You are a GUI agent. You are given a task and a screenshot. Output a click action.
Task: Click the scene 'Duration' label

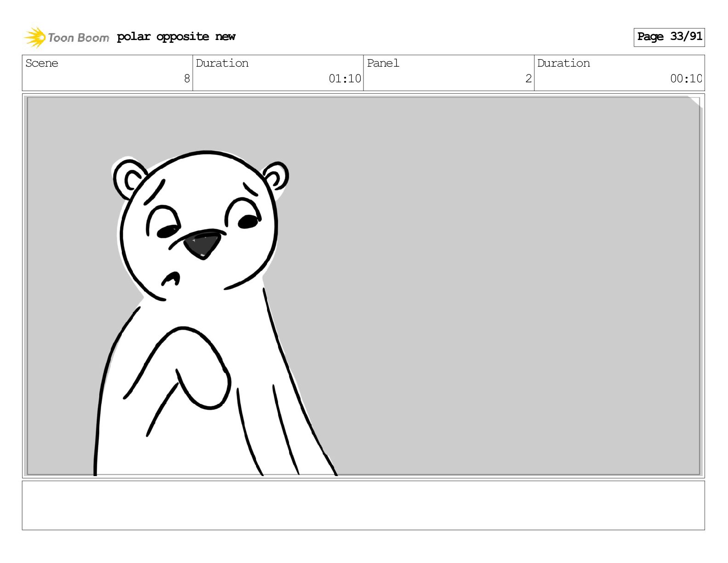[x=222, y=63]
